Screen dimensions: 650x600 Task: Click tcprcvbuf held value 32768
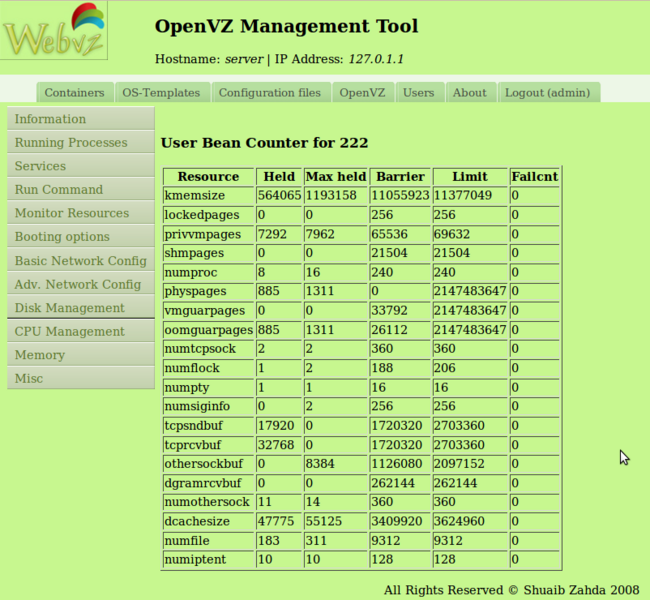point(279,445)
